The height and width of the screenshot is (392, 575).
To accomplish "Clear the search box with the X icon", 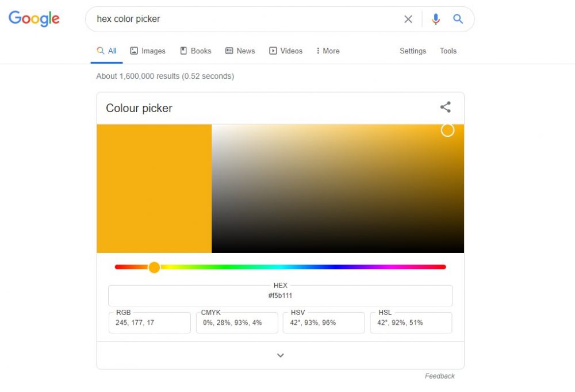I will coord(408,19).
